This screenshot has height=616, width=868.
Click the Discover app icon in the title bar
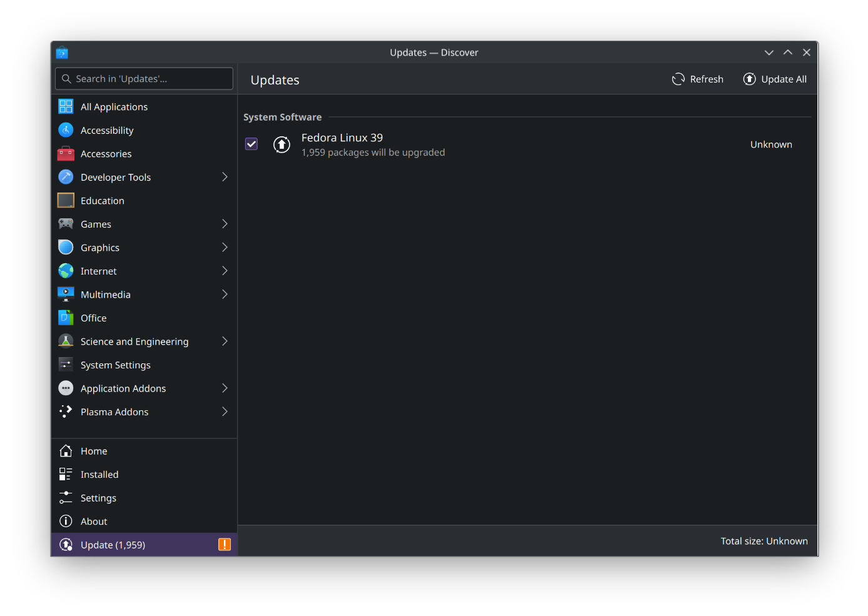pyautogui.click(x=62, y=53)
